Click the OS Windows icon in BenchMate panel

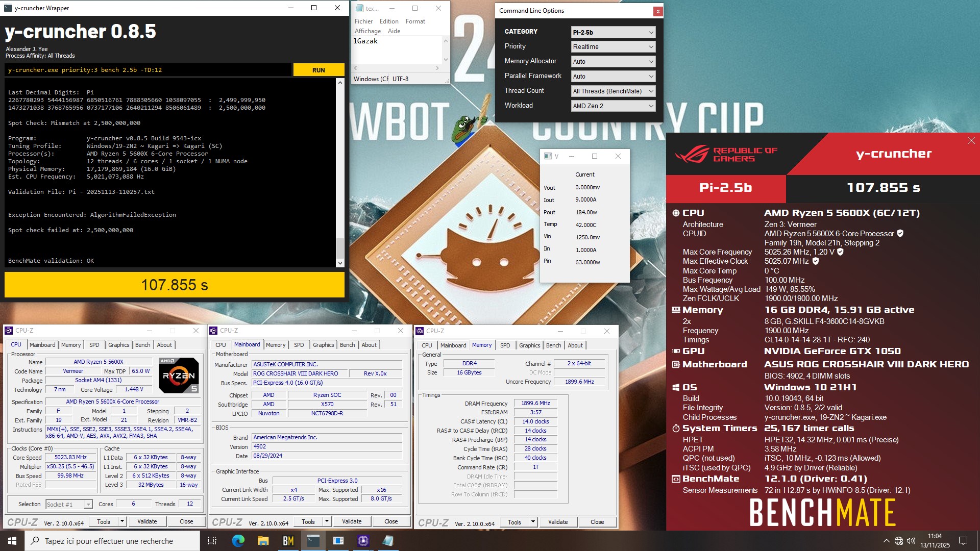[676, 387]
